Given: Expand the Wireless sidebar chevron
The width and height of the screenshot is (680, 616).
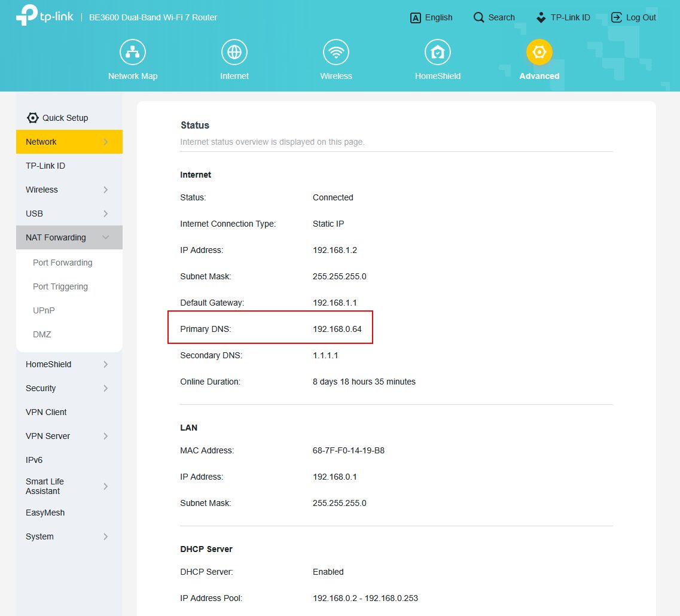Looking at the screenshot, I should point(105,190).
